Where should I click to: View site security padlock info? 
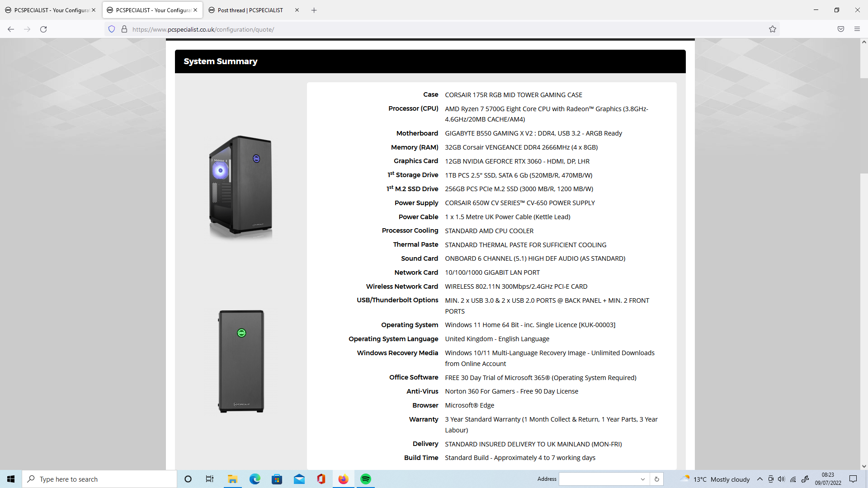coord(124,29)
